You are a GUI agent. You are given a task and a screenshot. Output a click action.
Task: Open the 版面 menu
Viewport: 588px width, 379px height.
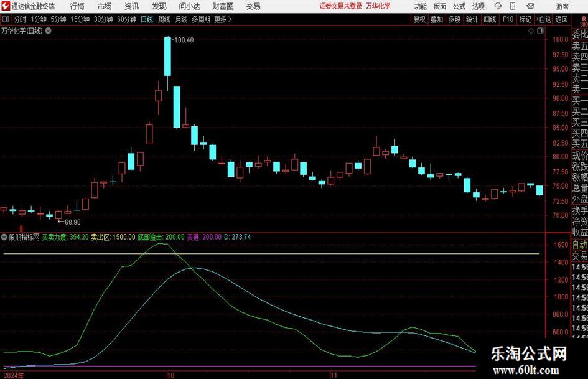tap(440, 6)
